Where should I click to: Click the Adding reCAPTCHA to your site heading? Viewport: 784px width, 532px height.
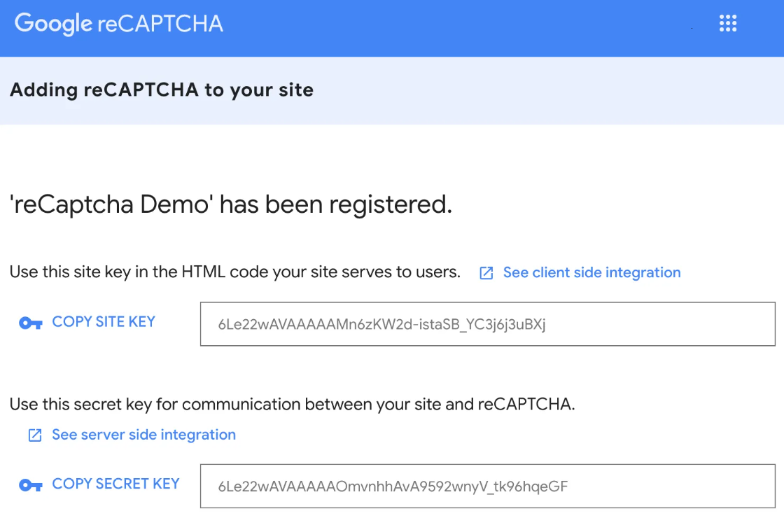click(x=161, y=90)
